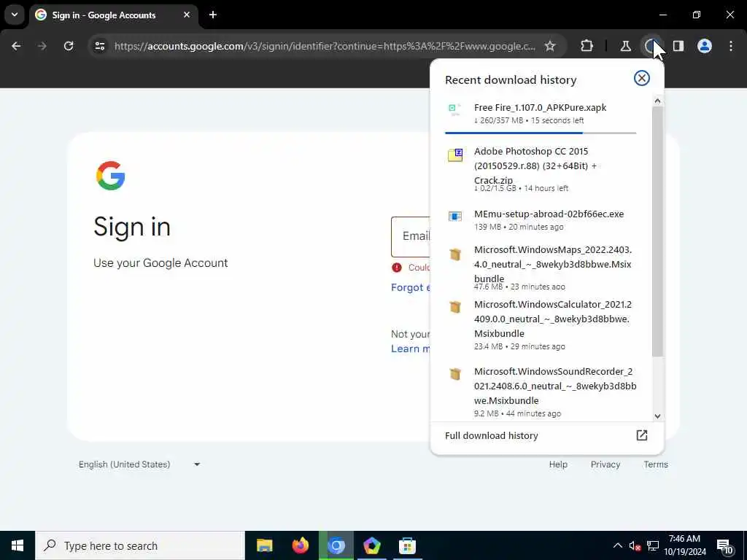
Task: Click the network tray icon
Action: click(x=653, y=546)
